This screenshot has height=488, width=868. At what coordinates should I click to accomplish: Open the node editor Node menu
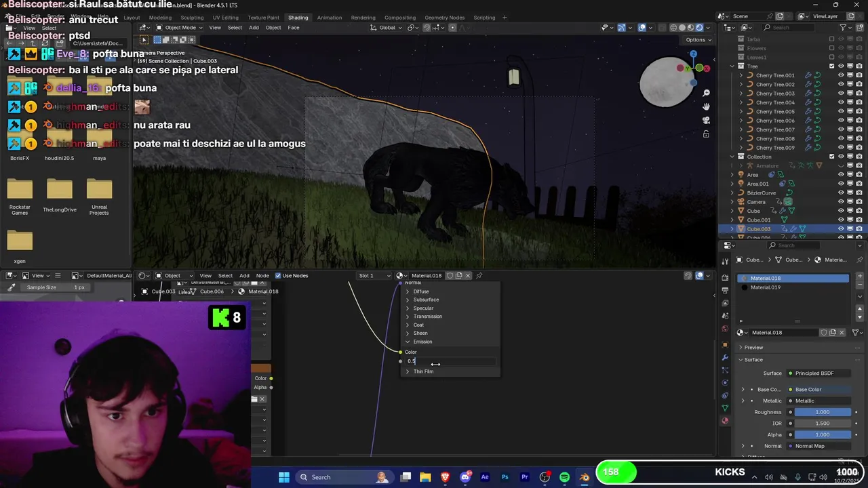pos(262,276)
